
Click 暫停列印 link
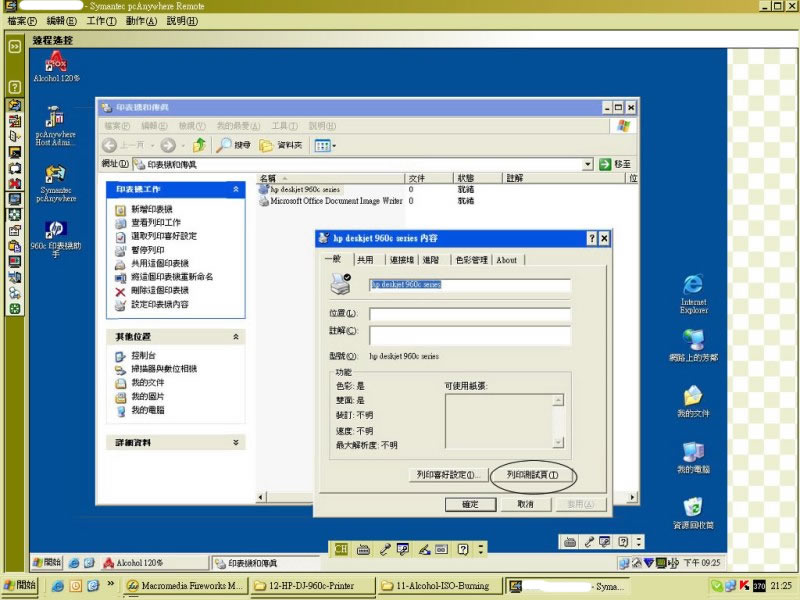coord(147,250)
